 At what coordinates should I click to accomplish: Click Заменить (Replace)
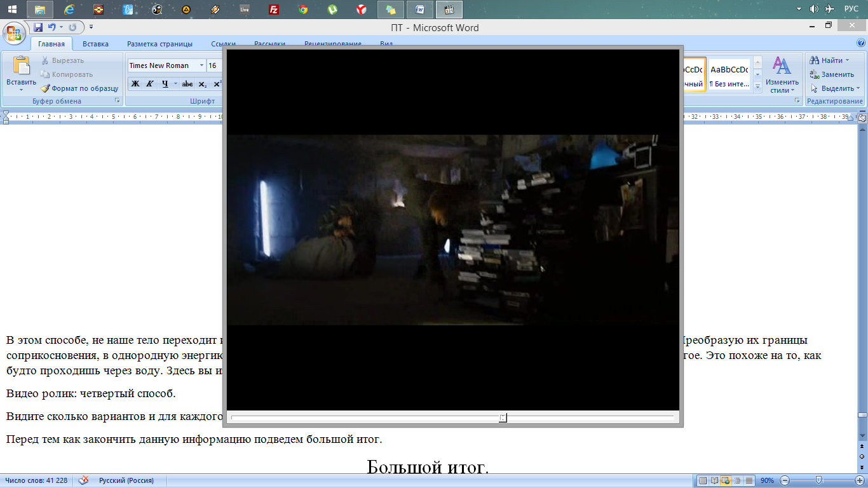(x=832, y=74)
